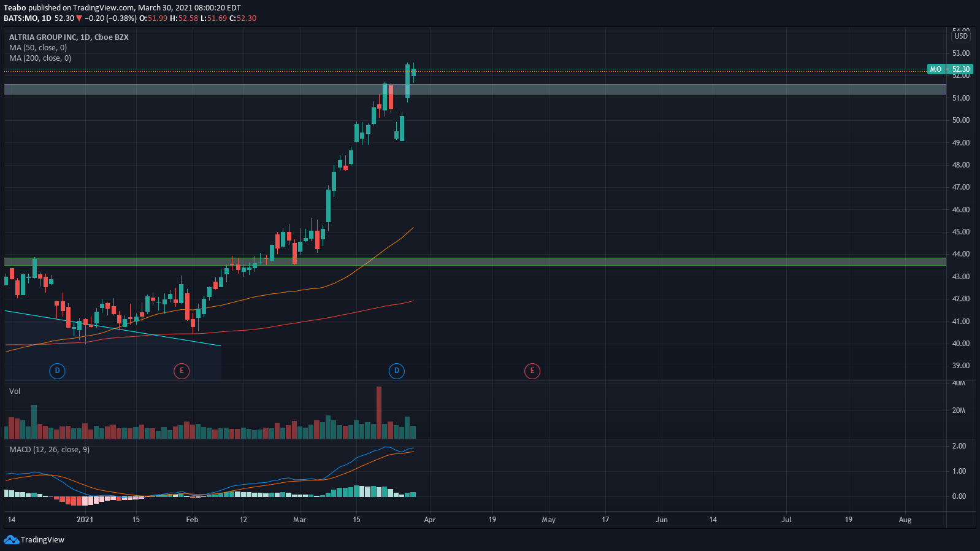
Task: Click the Vol indicator label
Action: pyautogui.click(x=15, y=391)
